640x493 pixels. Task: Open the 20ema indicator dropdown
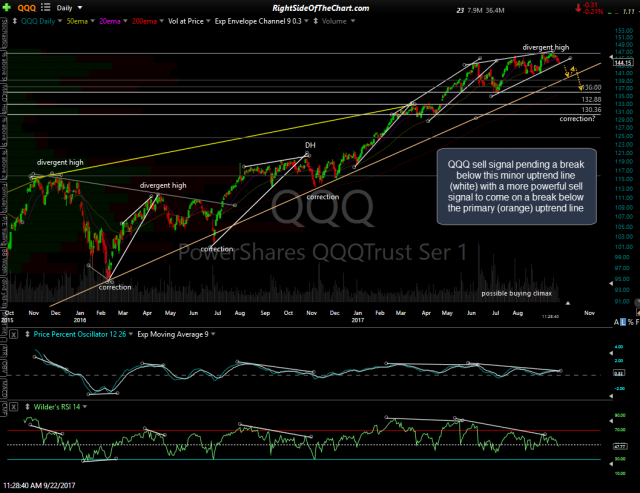[125, 21]
